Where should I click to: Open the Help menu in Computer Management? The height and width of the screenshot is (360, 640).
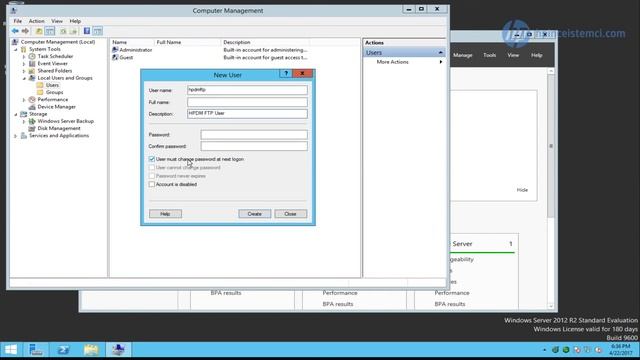point(75,21)
